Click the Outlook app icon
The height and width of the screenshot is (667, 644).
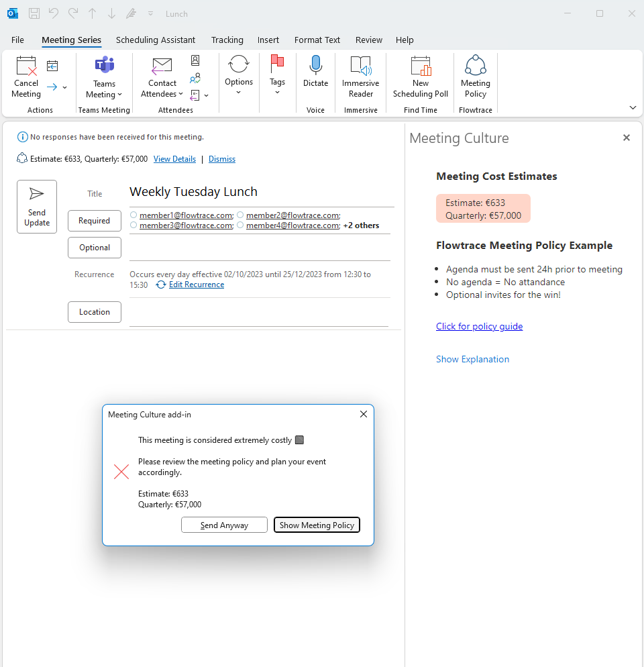[x=13, y=13]
